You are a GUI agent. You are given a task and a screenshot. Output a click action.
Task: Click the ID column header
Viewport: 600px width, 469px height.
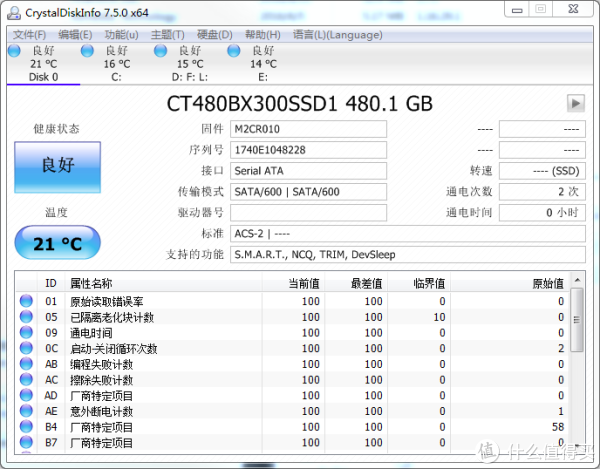[51, 283]
